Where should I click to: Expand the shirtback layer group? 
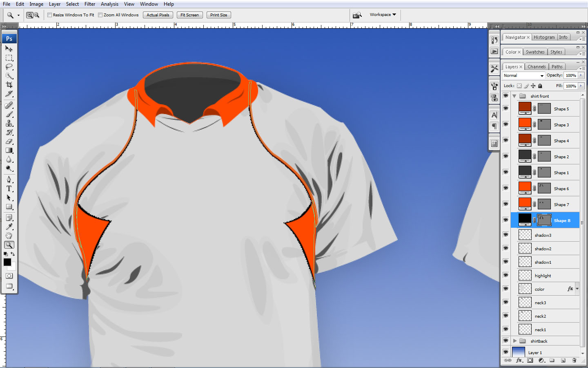point(515,341)
